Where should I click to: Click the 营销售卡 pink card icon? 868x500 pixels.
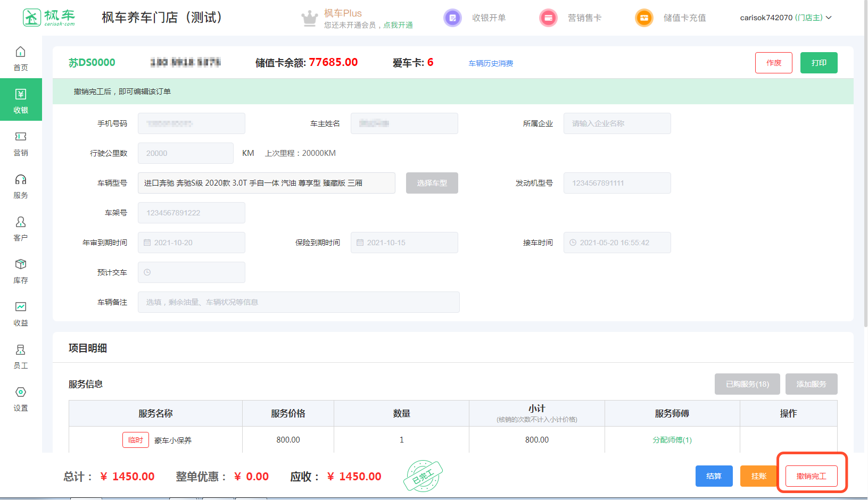[548, 18]
